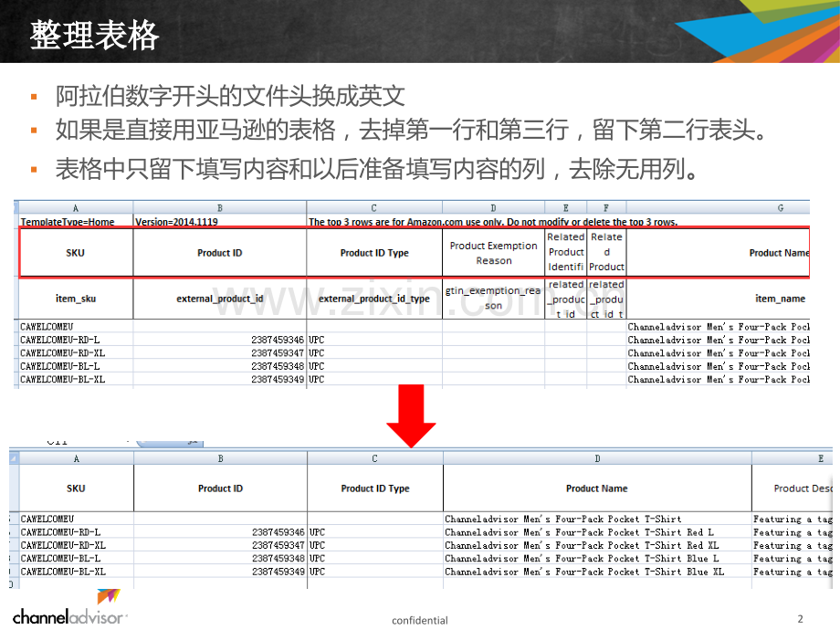Viewport: 840px width, 630px height.
Task: Select column A header in lower spreadsheet
Action: pos(76,458)
